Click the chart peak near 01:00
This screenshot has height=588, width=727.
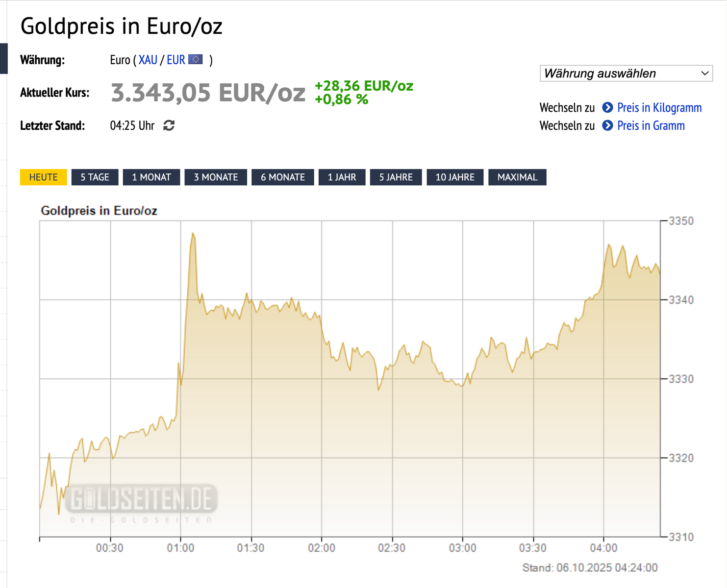pyautogui.click(x=193, y=234)
